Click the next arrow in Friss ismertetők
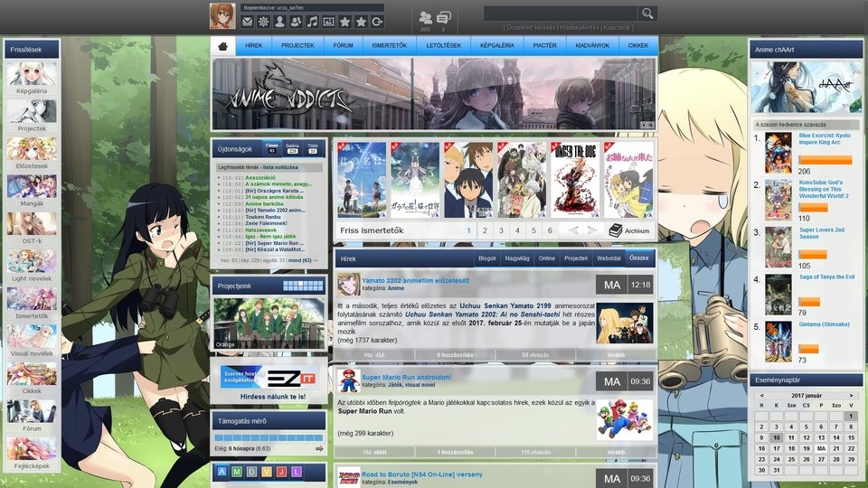Image resolution: width=868 pixels, height=488 pixels. [591, 230]
